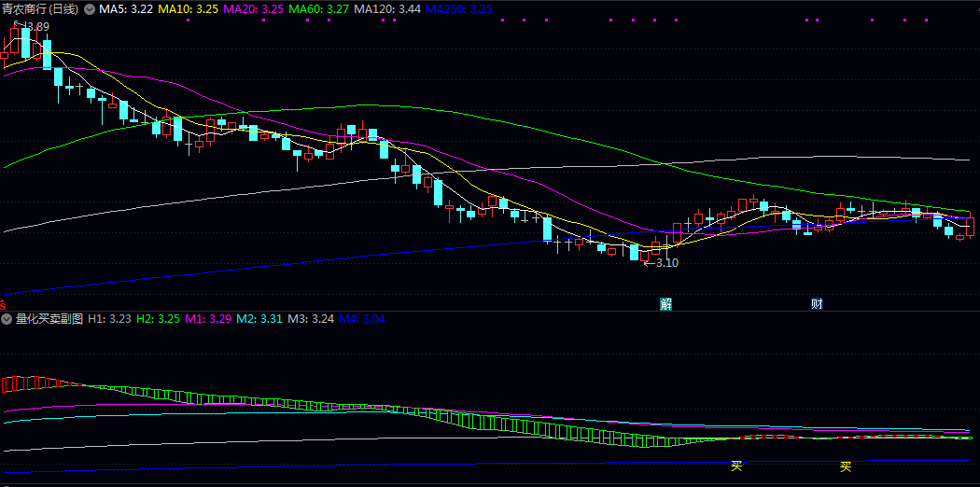The height and width of the screenshot is (487, 980).
Task: Click the 量化买卖副图 indicator name
Action: 49,319
